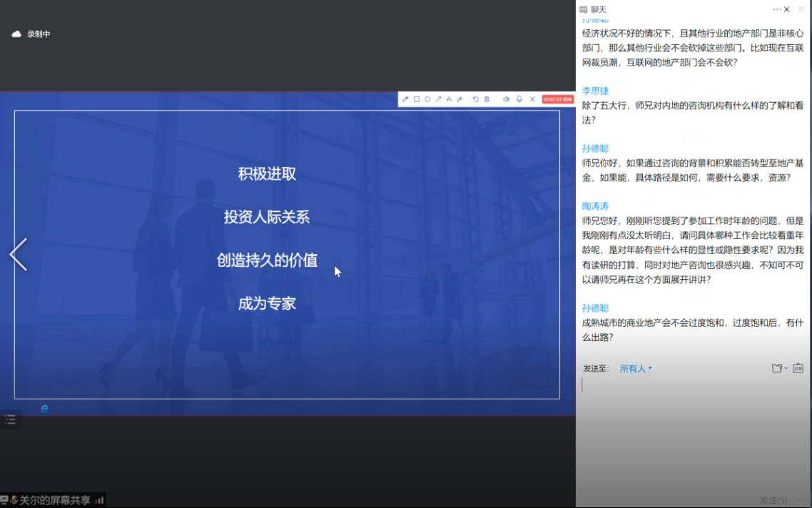Viewport: 812px width, 508px height.
Task: Open send options arrow next to 发送
Action: click(800, 501)
